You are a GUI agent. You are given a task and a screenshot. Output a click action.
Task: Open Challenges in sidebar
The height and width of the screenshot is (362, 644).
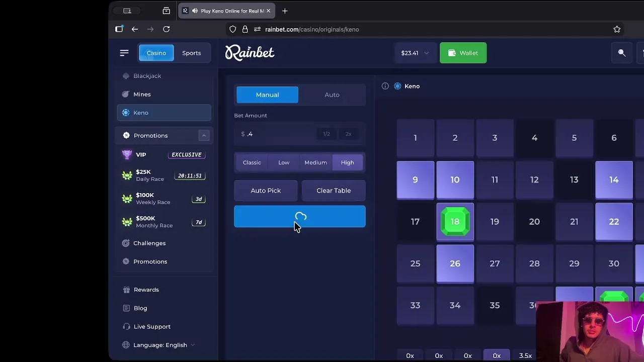(x=149, y=243)
